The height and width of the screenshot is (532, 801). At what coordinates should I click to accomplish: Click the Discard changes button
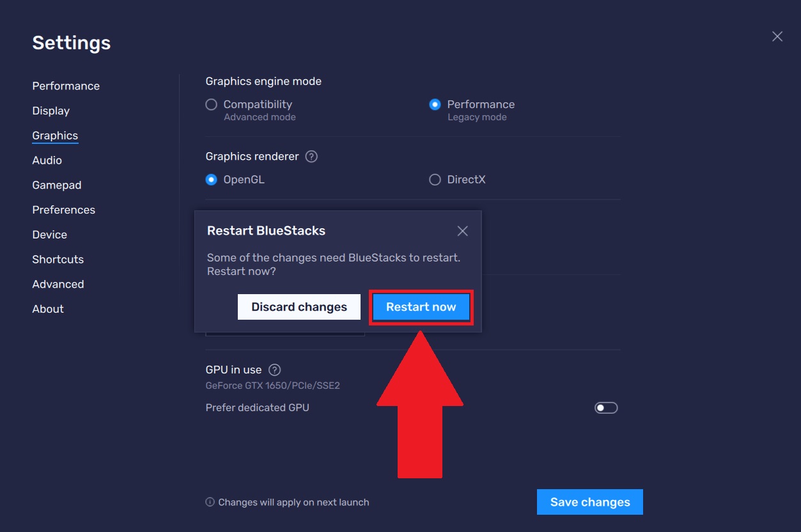pos(299,307)
